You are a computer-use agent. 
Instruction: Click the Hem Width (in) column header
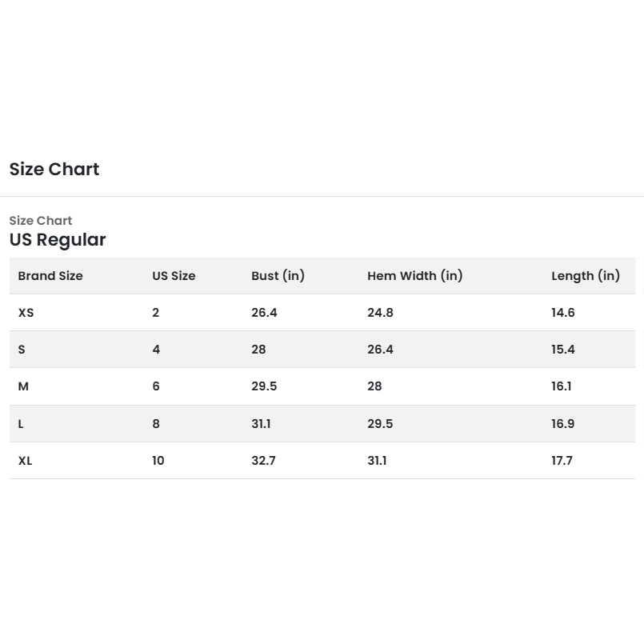tap(414, 276)
